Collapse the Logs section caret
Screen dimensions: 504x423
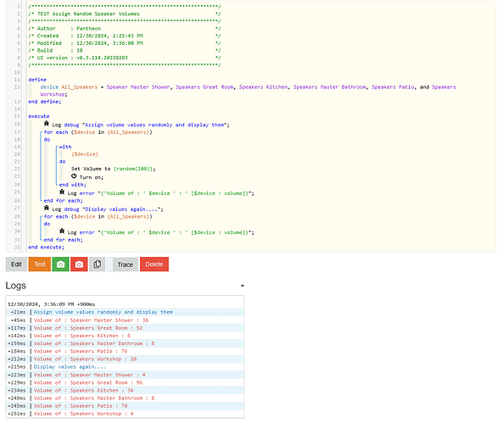[x=243, y=286]
